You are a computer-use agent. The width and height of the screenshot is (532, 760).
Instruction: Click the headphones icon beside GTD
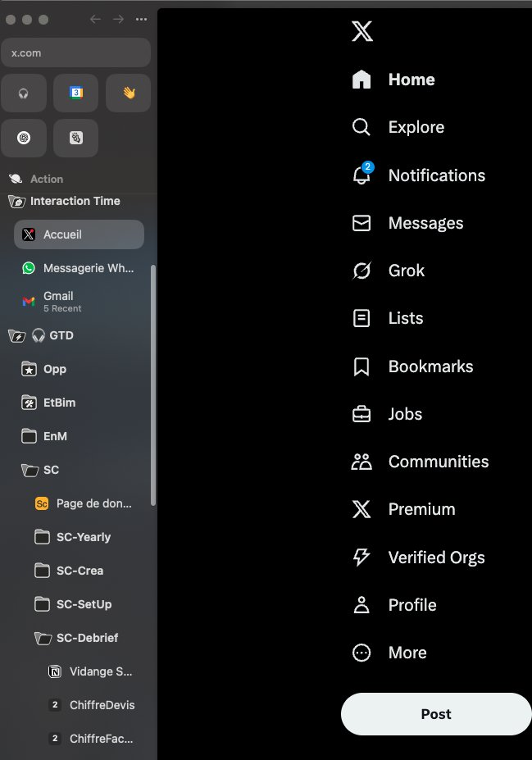[39, 335]
